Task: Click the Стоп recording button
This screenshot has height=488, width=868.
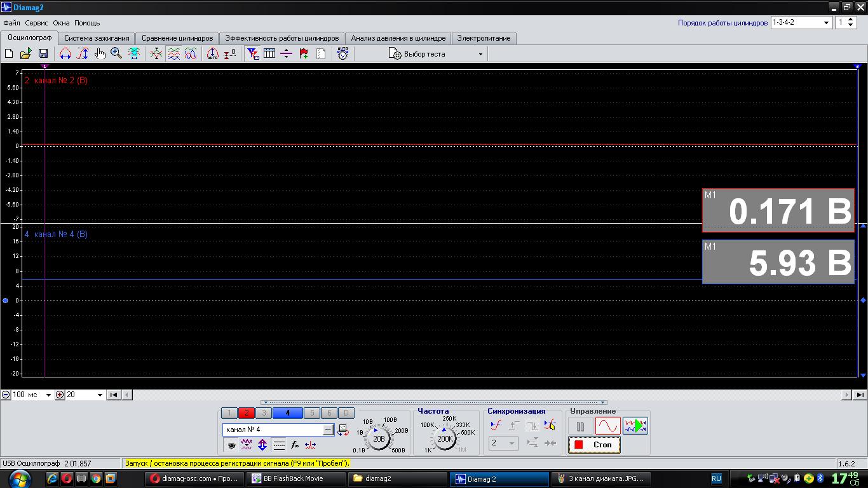Action: [x=594, y=445]
